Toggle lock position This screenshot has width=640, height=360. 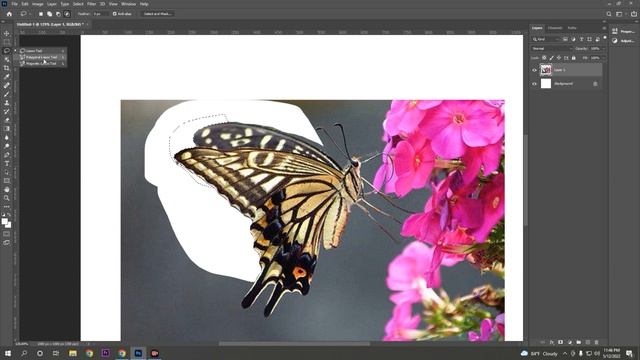click(559, 58)
